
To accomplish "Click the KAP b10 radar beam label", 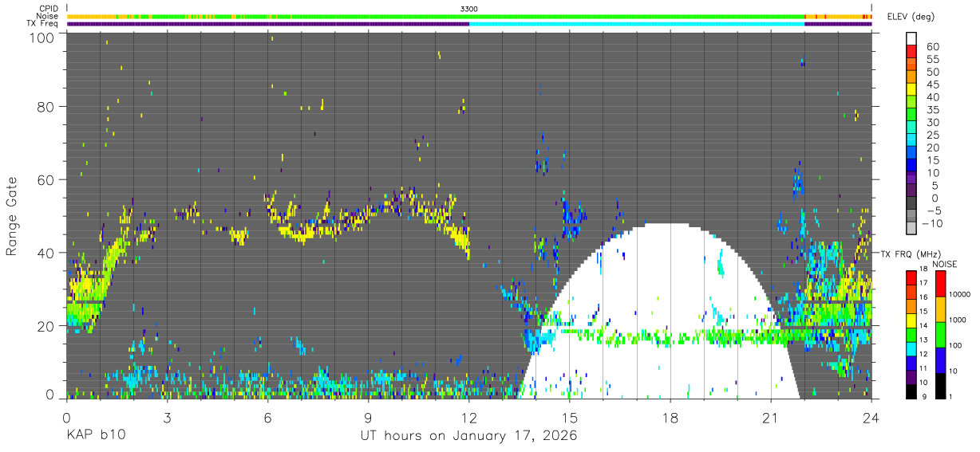I will pyautogui.click(x=95, y=436).
